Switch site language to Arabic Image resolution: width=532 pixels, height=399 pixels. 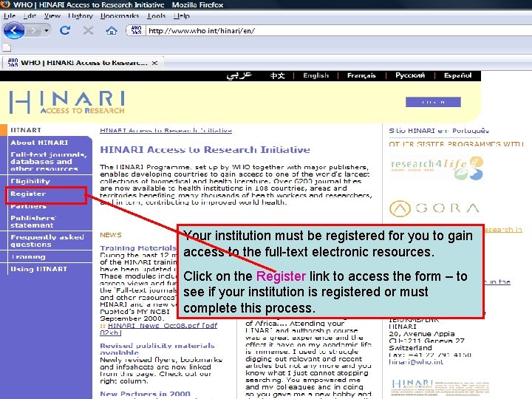coord(239,75)
